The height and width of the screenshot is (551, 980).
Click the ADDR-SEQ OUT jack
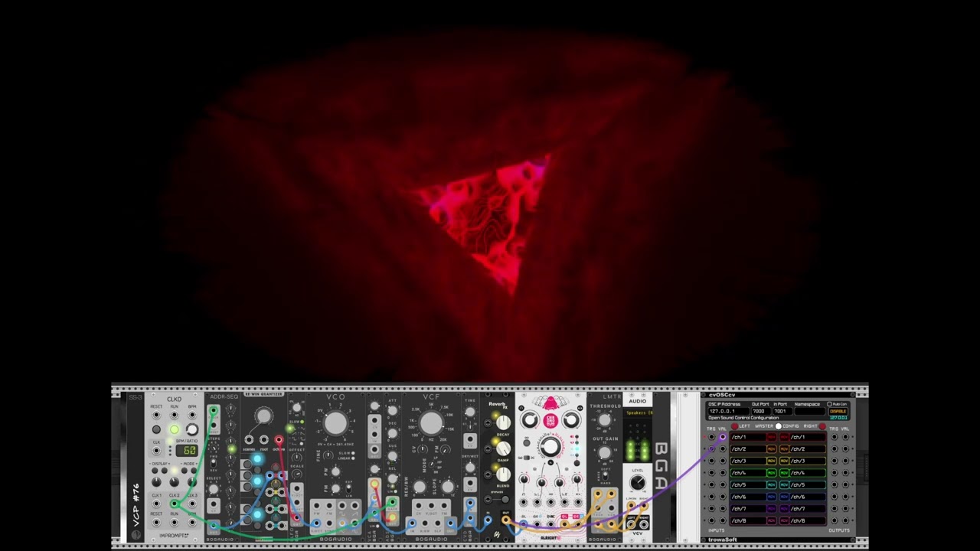[214, 526]
